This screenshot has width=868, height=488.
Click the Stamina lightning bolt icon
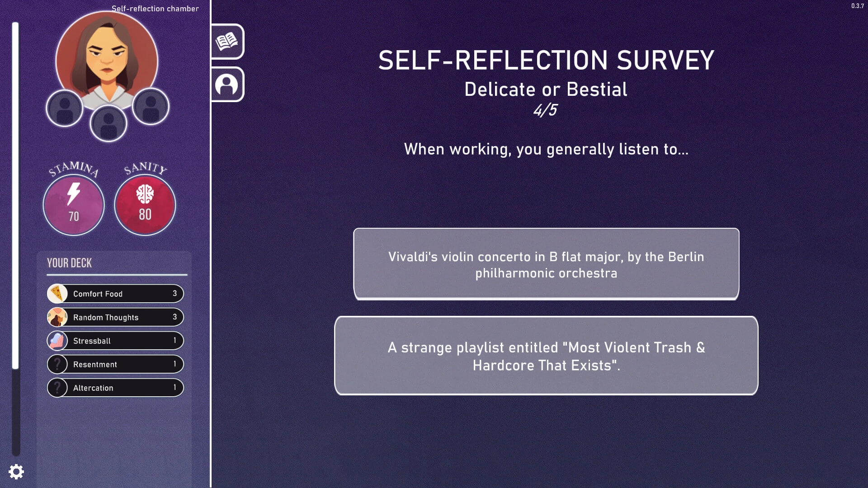(73, 194)
